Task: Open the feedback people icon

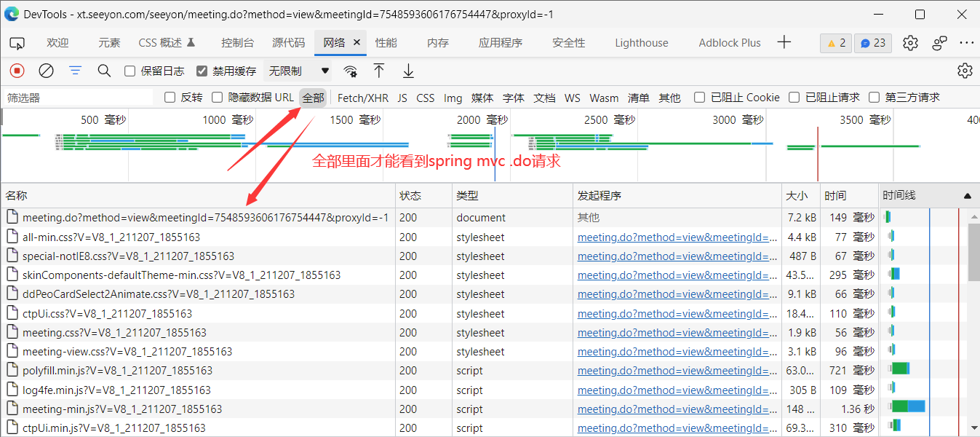Action: (939, 43)
